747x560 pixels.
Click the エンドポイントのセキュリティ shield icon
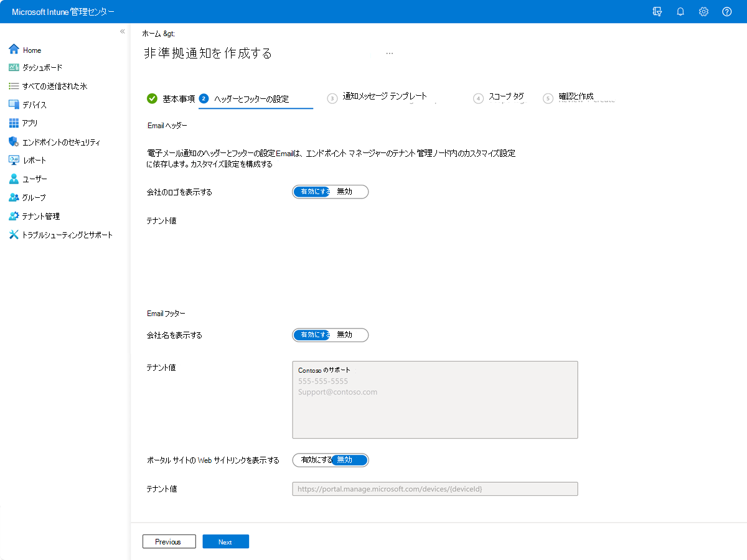(14, 142)
